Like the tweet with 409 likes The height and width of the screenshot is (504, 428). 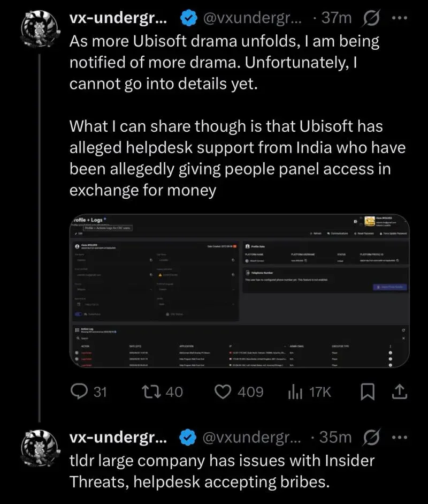(223, 392)
